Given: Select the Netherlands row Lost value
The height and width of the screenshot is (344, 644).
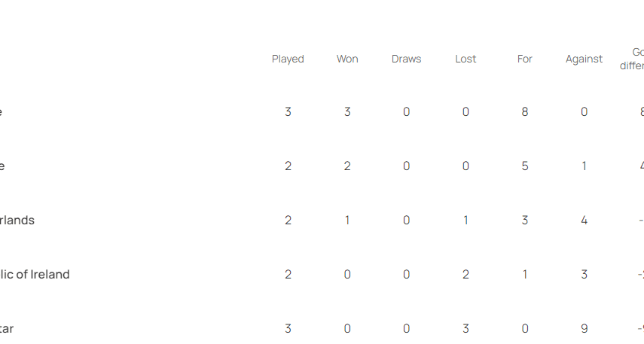Looking at the screenshot, I should click(465, 221).
